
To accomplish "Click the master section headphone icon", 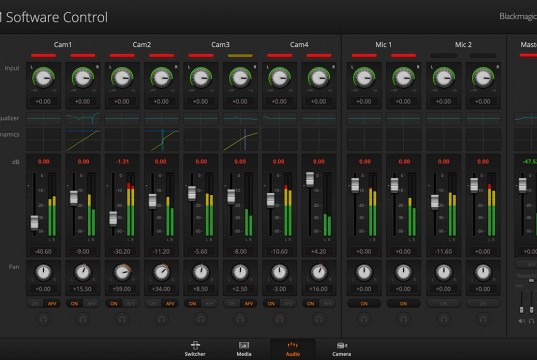I will click(531, 321).
